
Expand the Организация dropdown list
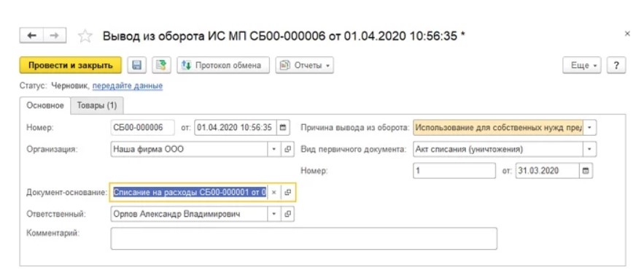[x=274, y=150]
